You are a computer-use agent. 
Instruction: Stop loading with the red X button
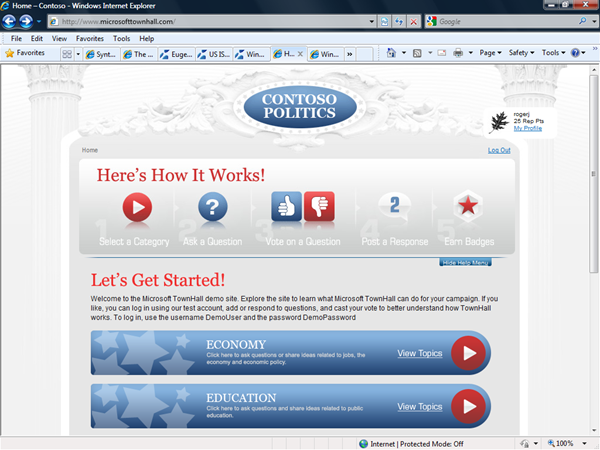[x=414, y=21]
